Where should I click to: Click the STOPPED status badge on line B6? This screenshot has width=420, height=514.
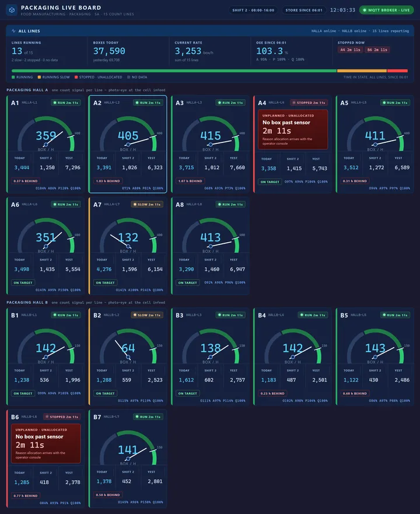coord(62,417)
